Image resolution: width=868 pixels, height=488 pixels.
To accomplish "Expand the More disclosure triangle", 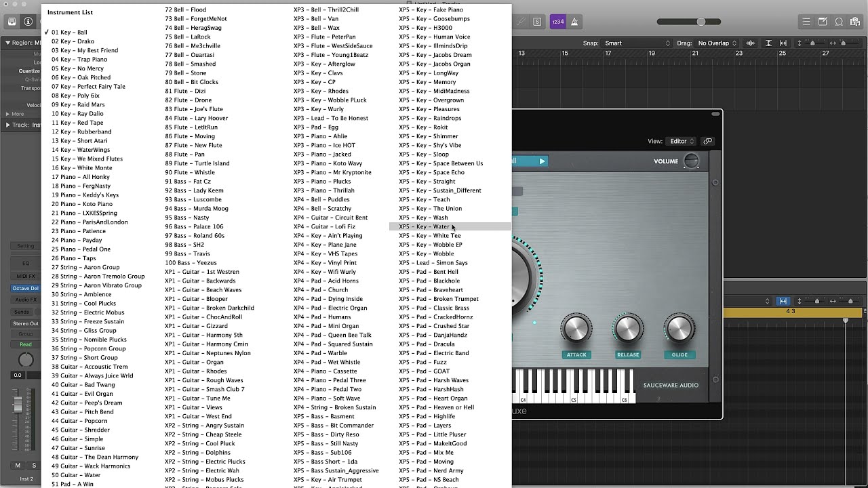I will click(x=7, y=114).
